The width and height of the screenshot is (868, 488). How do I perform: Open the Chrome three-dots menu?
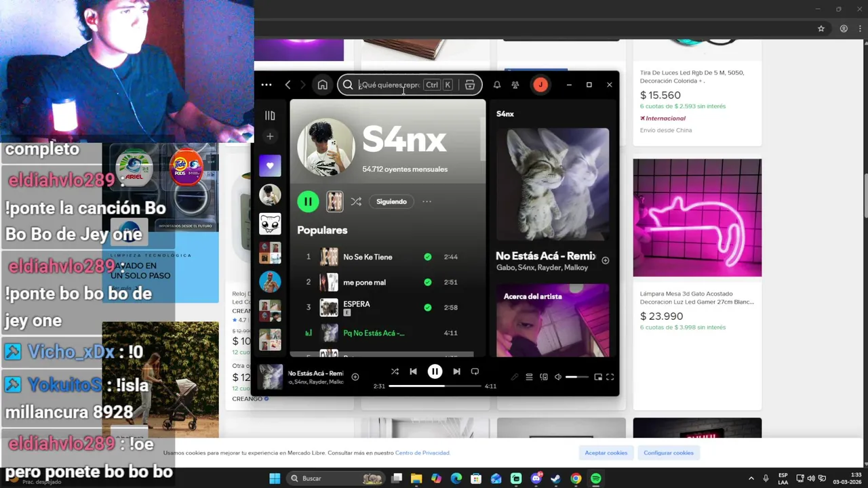860,28
